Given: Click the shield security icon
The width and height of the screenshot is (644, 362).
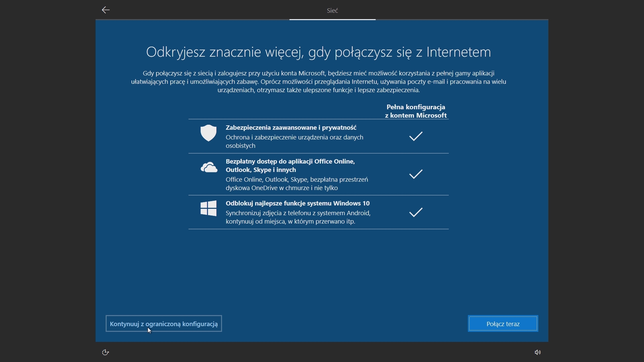Looking at the screenshot, I should click(x=208, y=133).
